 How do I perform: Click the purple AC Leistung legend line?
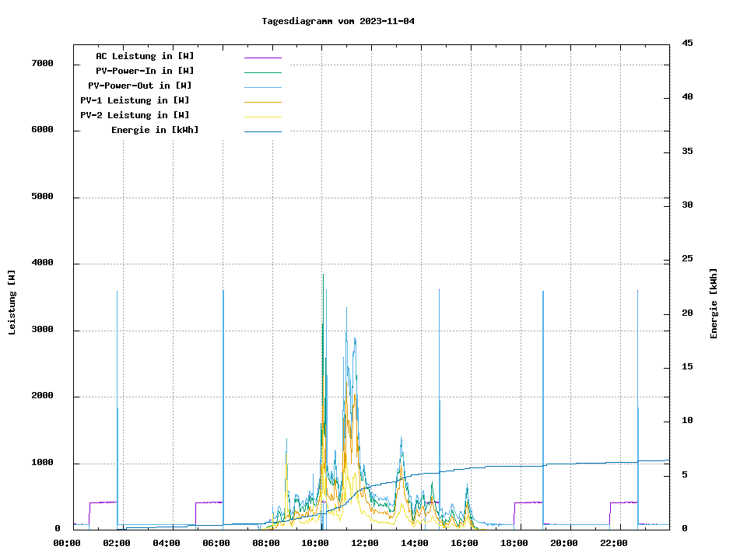[262, 57]
